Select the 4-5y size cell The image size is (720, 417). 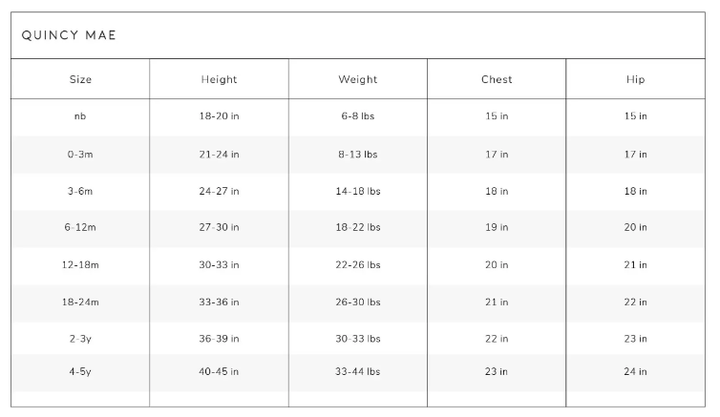point(80,372)
